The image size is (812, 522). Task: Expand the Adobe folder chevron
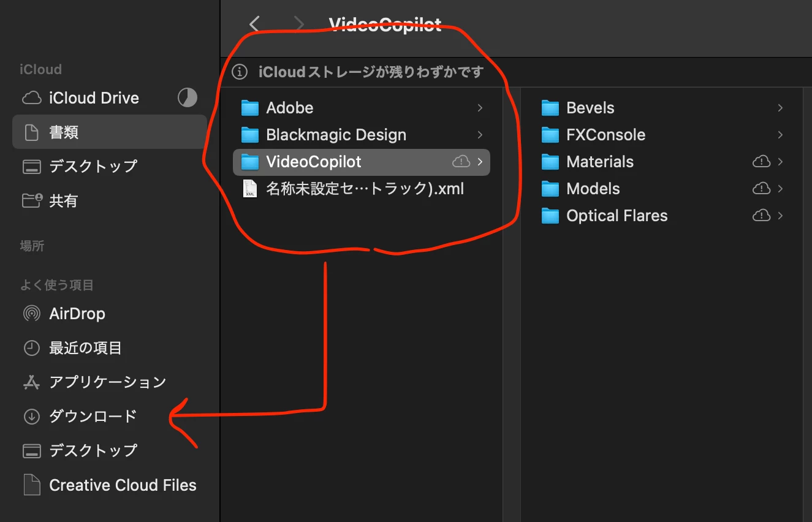point(480,108)
